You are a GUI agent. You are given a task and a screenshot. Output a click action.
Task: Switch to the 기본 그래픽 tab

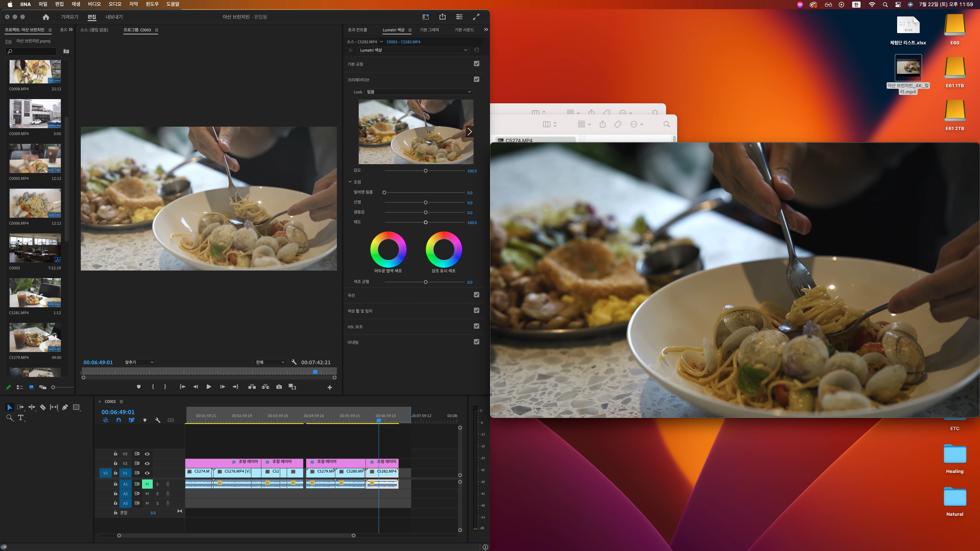429,30
